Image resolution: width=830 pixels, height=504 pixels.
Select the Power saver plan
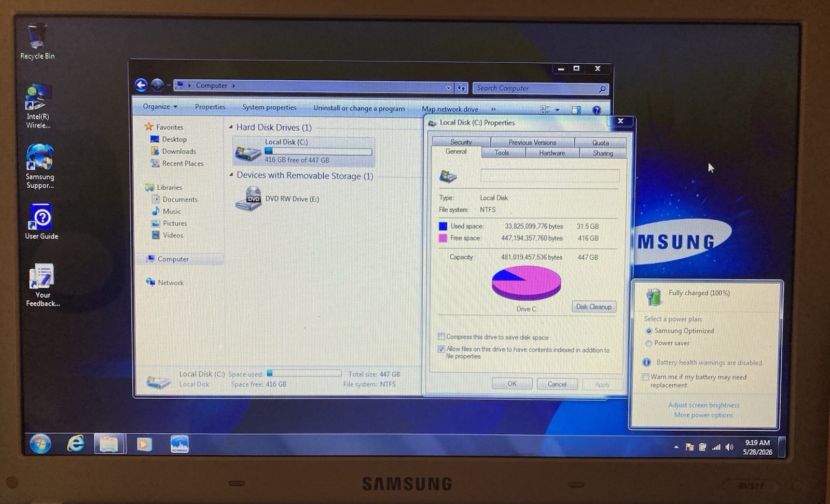coord(648,343)
